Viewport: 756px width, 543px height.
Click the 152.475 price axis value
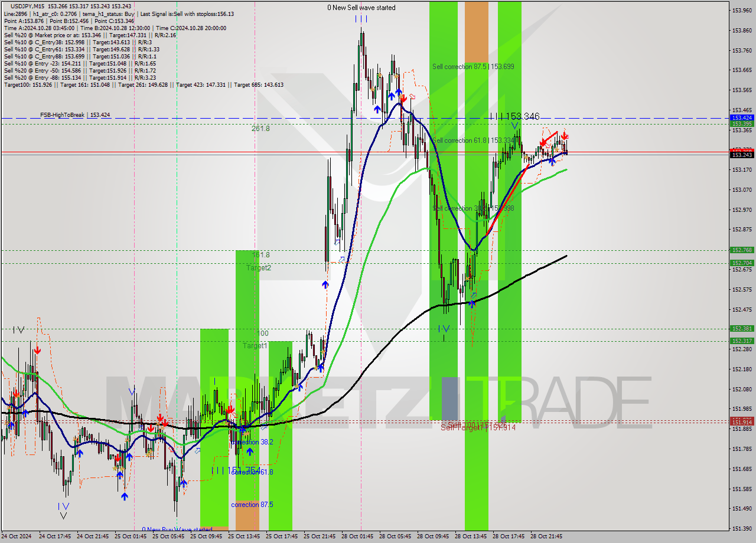tap(743, 309)
